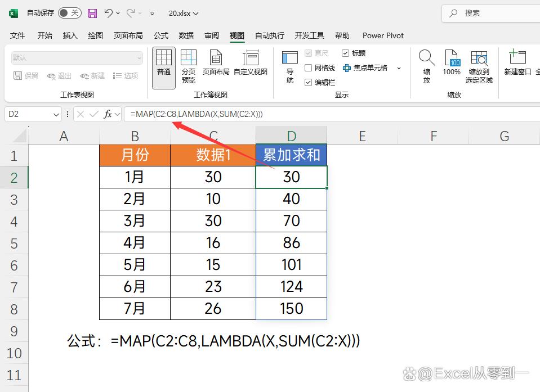
Task: Expand the undo history dropdown arrow
Action: tap(119, 13)
